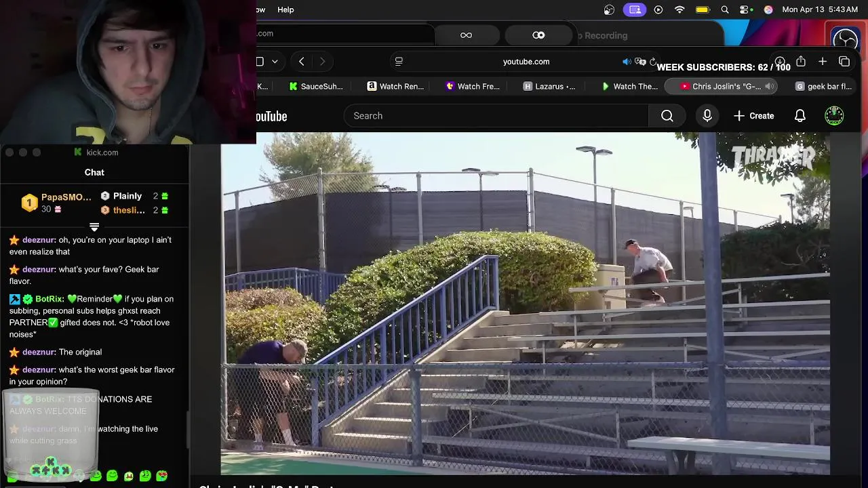Open battery status in menu bar
Screen dimensions: 868x488
(x=703, y=9)
